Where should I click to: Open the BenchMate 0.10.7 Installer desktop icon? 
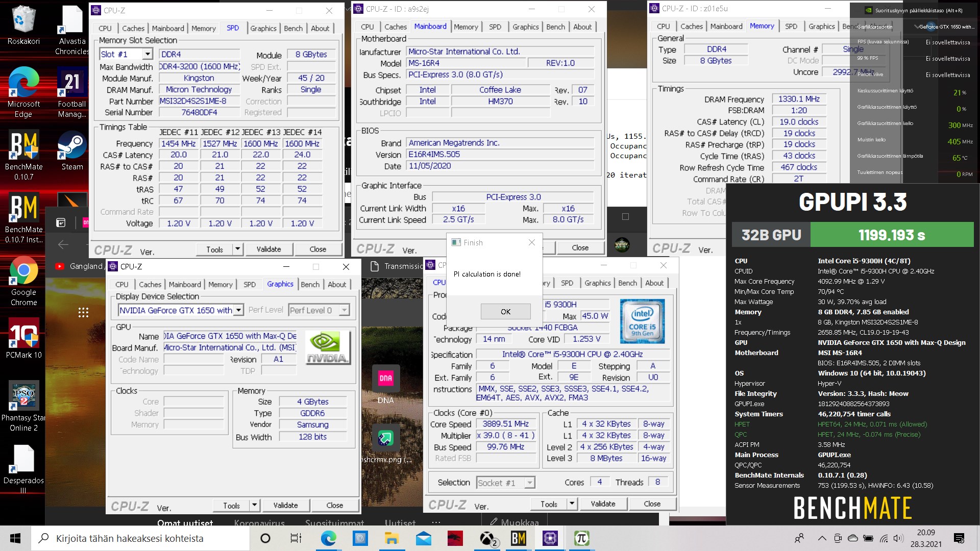23,218
